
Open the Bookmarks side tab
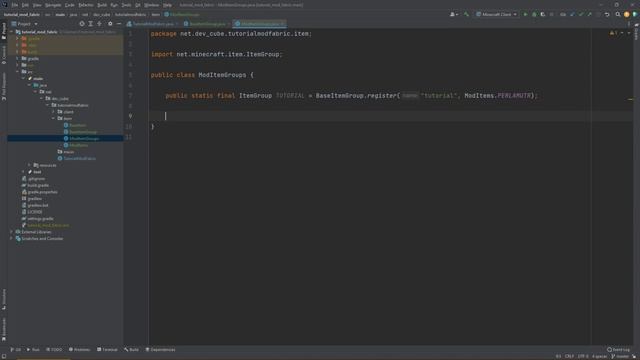pos(4,329)
